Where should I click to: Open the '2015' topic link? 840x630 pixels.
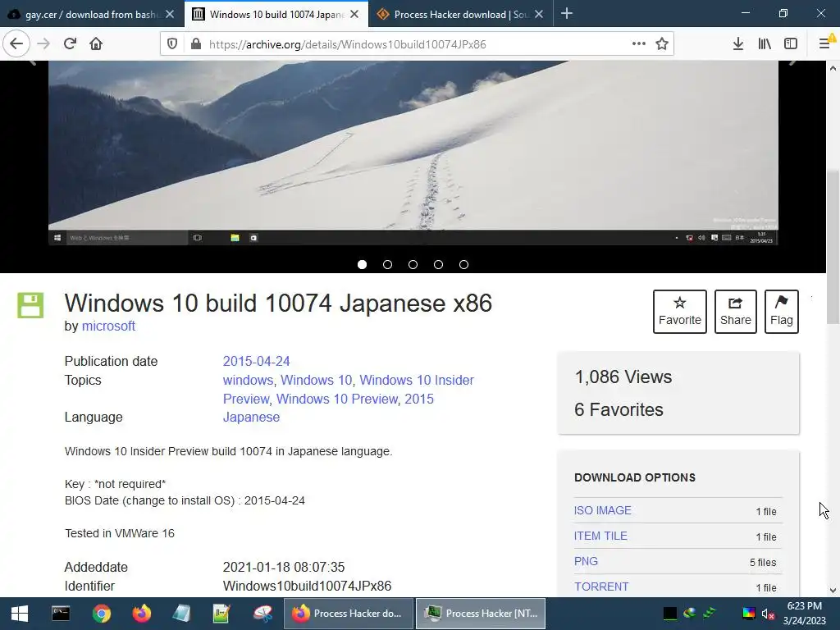(x=419, y=399)
